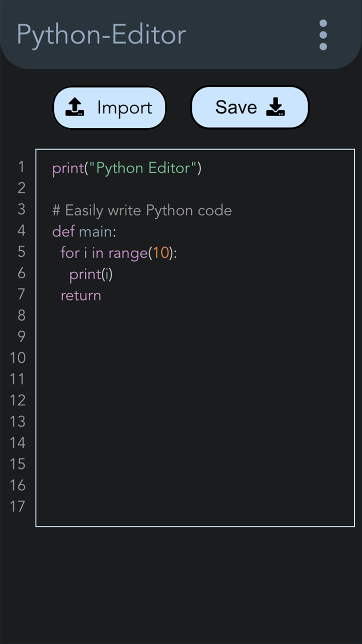Click line number 5 beside the for loop
Screen dimensions: 362x644
pos(21,253)
